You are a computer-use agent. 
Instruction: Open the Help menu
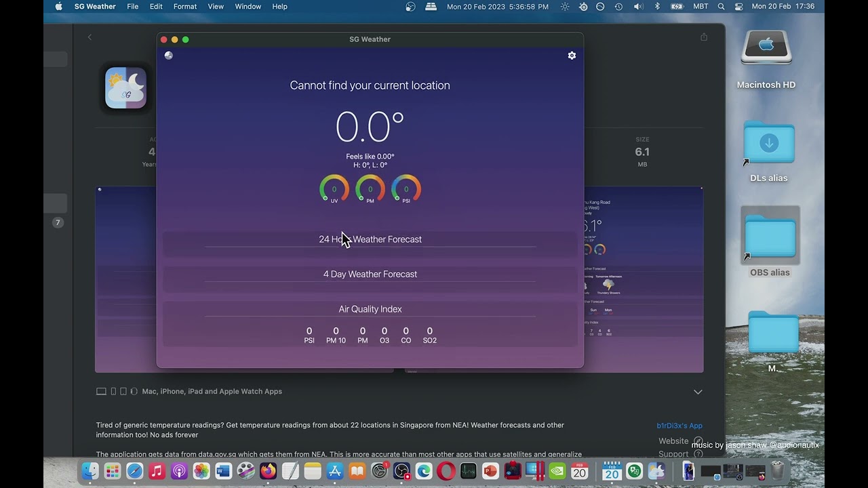pos(279,6)
